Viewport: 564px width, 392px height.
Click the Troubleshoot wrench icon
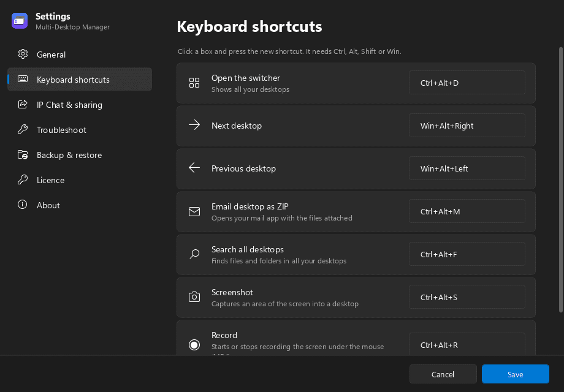pyautogui.click(x=23, y=129)
